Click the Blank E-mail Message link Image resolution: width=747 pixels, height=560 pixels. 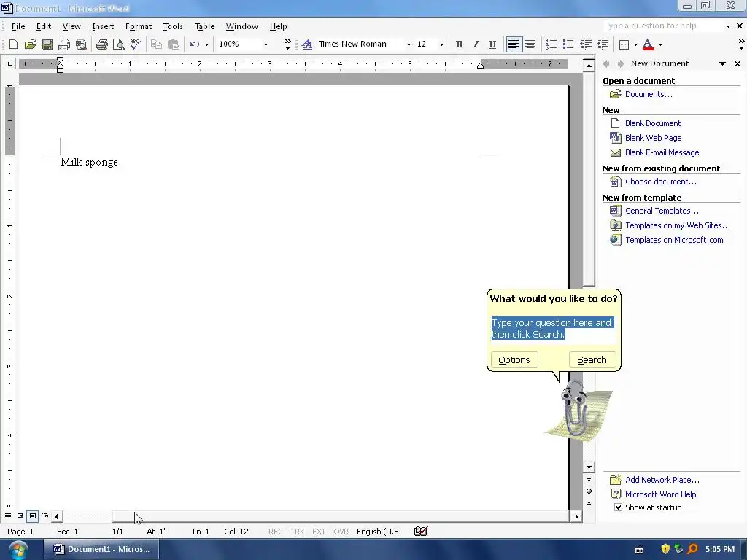pyautogui.click(x=662, y=152)
